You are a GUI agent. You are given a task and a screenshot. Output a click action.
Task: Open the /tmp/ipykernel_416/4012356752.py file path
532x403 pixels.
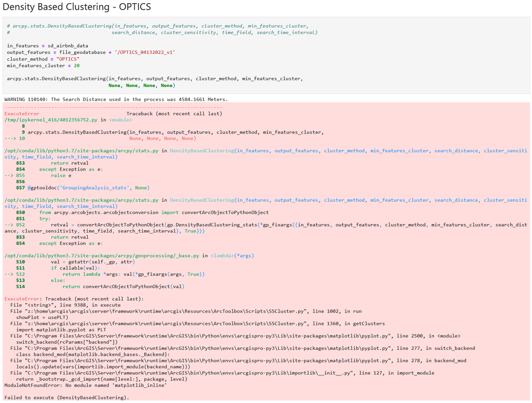coord(51,120)
